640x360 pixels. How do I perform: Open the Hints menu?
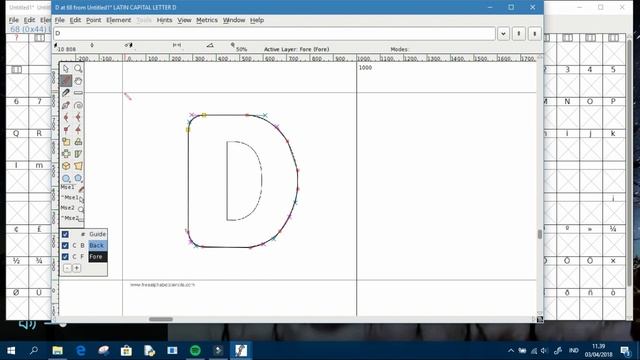tap(164, 20)
